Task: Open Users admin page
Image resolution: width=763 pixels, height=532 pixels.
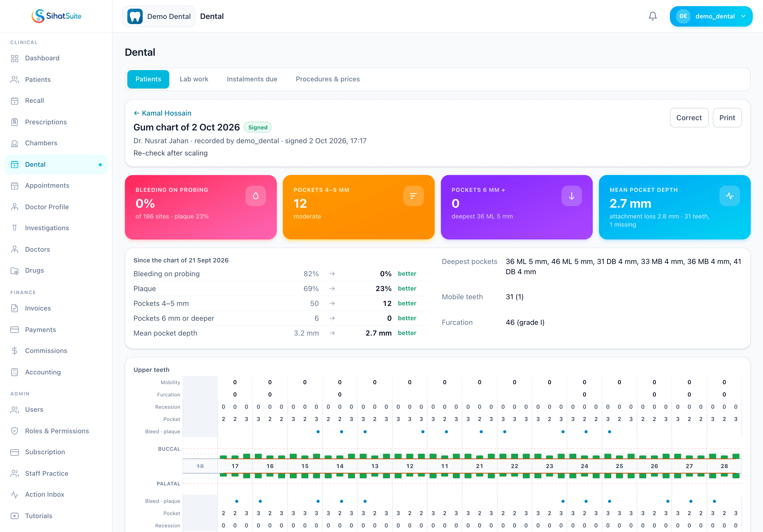Action: click(x=56, y=410)
